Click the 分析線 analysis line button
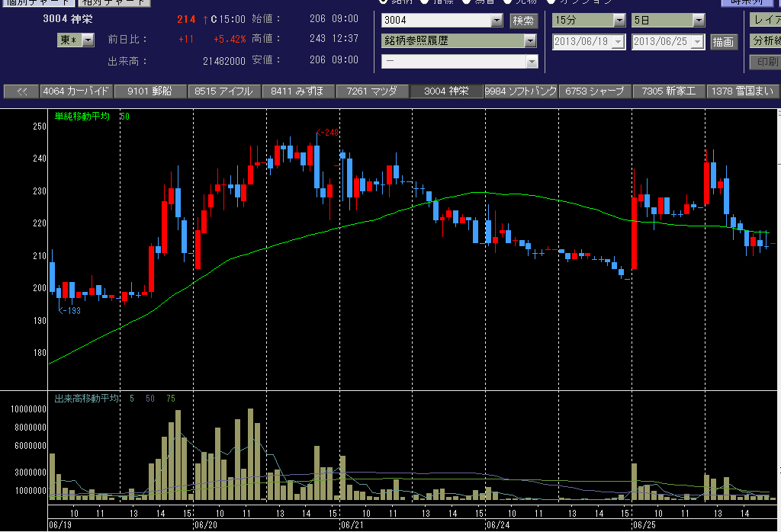 click(766, 41)
